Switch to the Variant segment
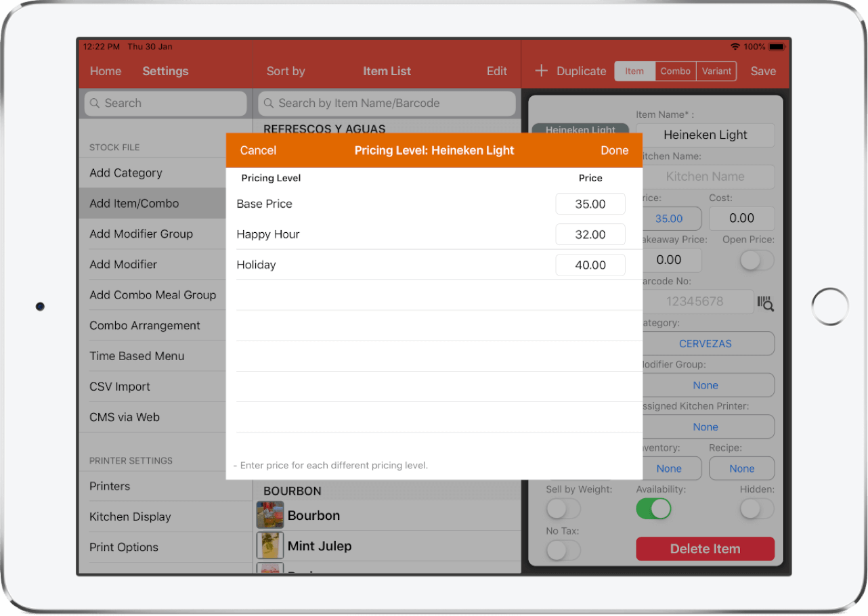The image size is (868, 616). click(716, 71)
